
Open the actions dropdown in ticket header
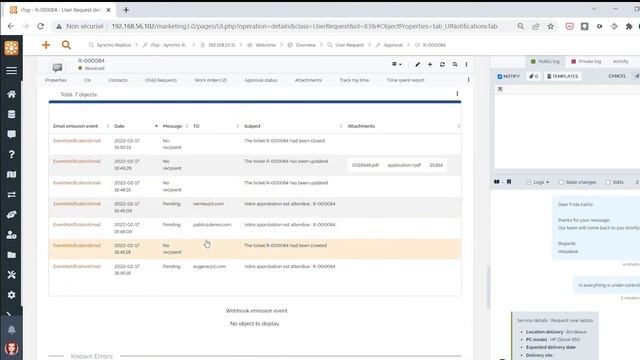pos(396,64)
